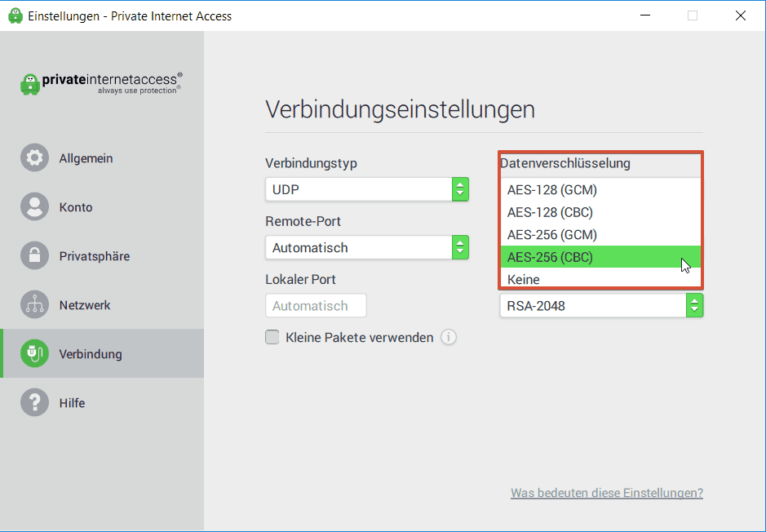Choose AES-128 (GCM) from the encryption list
Viewport: 766px width, 532px height.
click(601, 189)
